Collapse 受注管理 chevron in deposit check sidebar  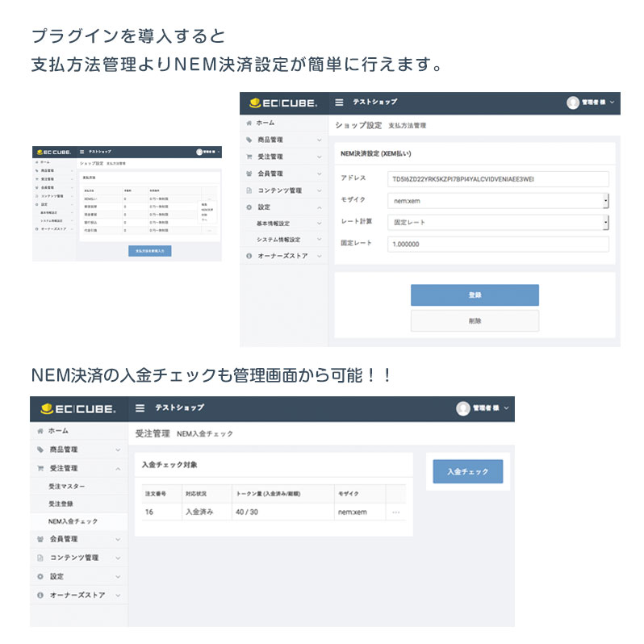point(118,469)
